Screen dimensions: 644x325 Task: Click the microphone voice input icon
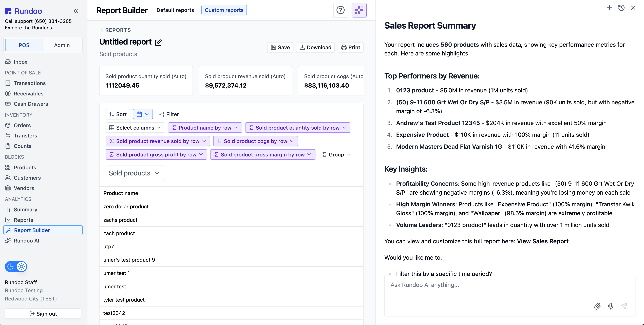pos(611,306)
